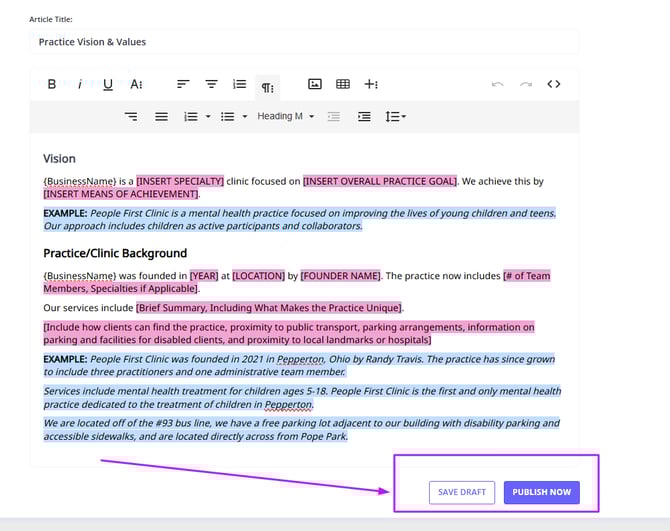Viewport: 670px width, 531px height.
Task: Open the more insert options icon
Action: (x=371, y=85)
